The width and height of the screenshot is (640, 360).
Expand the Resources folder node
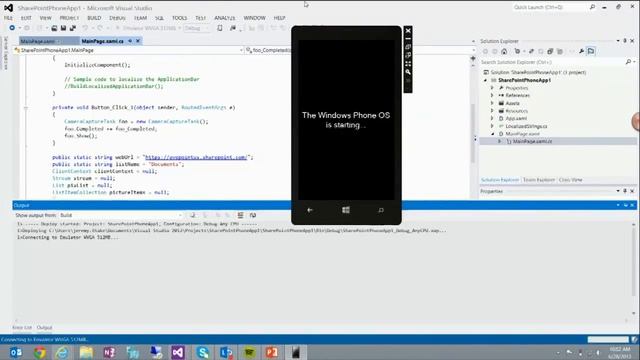coord(492,111)
